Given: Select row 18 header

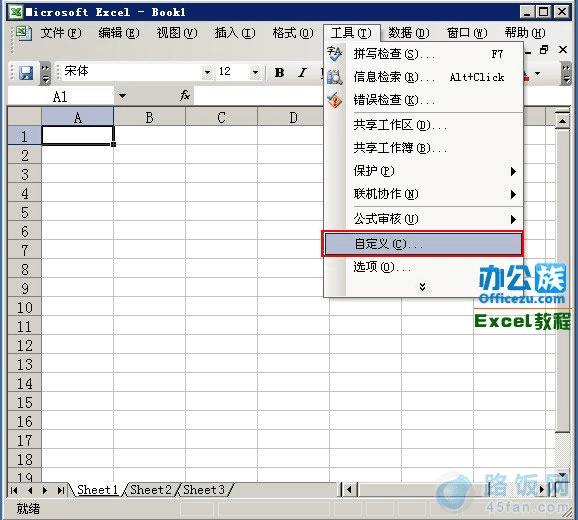Looking at the screenshot, I should [x=24, y=459].
